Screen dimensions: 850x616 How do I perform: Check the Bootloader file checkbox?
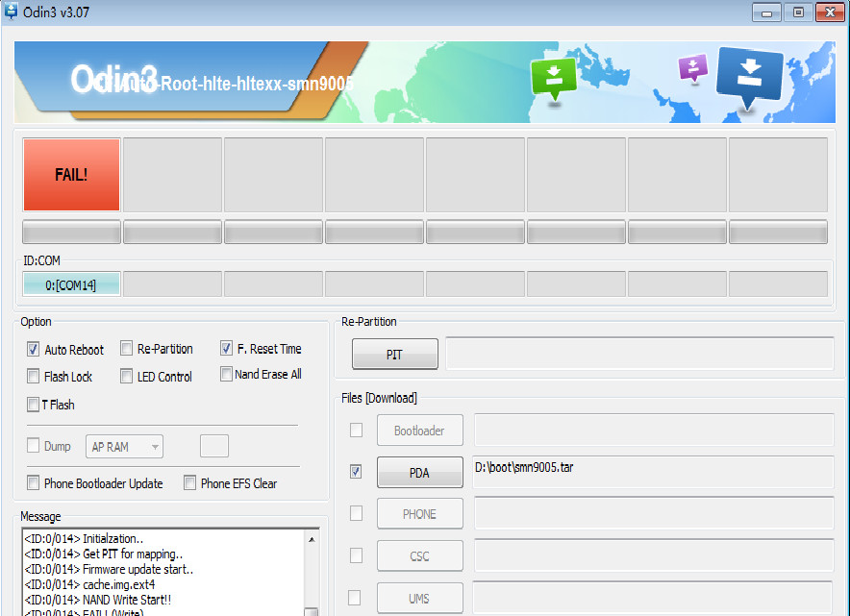(x=356, y=431)
